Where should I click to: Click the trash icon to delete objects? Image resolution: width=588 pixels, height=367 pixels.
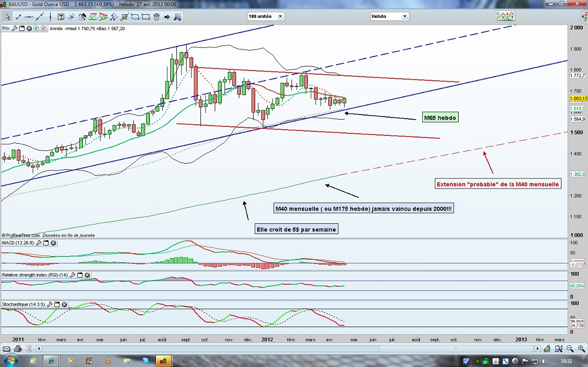156,16
